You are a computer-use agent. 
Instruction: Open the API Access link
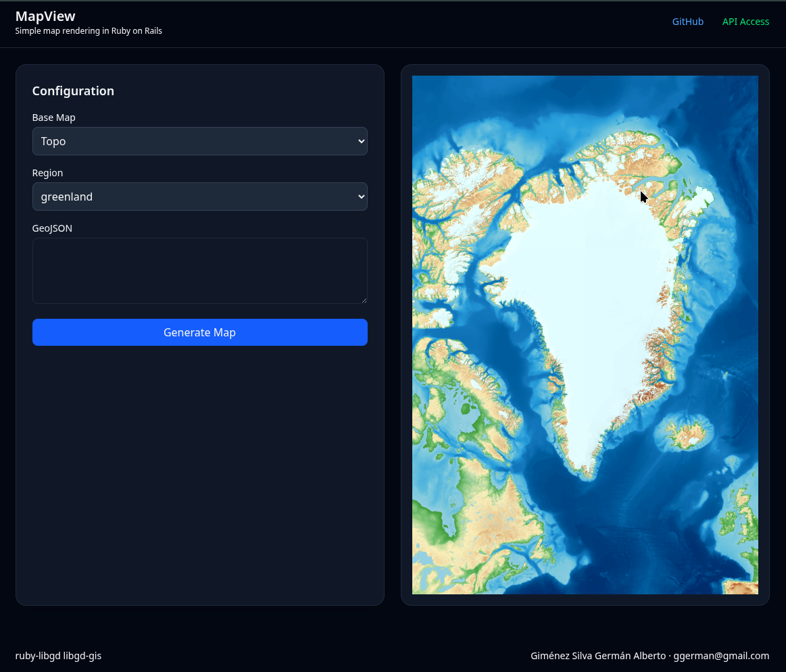pyautogui.click(x=745, y=22)
